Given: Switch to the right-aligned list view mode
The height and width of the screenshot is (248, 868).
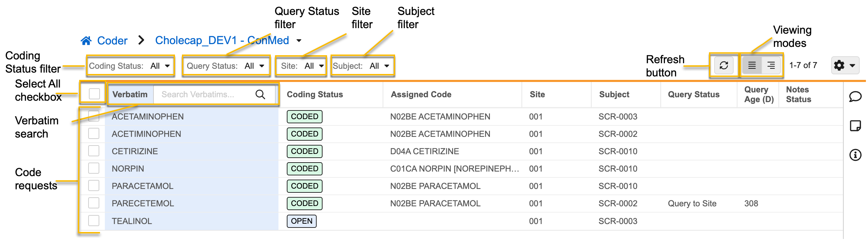Looking at the screenshot, I should pos(771,65).
